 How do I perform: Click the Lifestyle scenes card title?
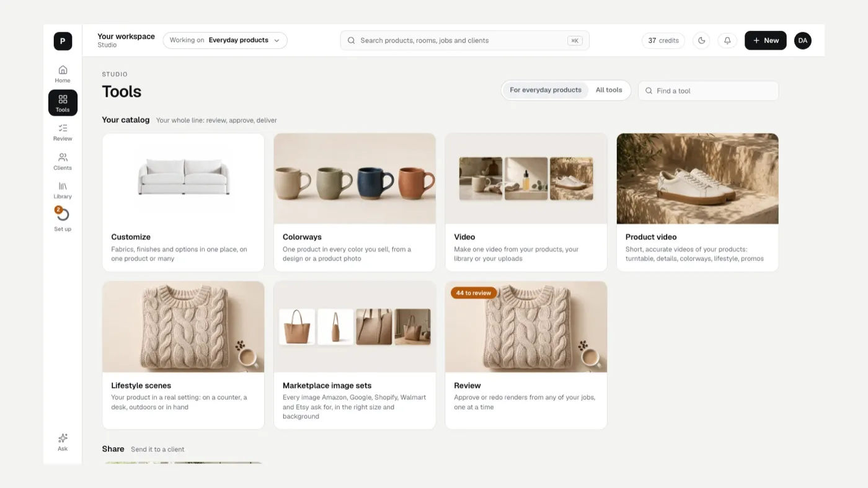141,385
